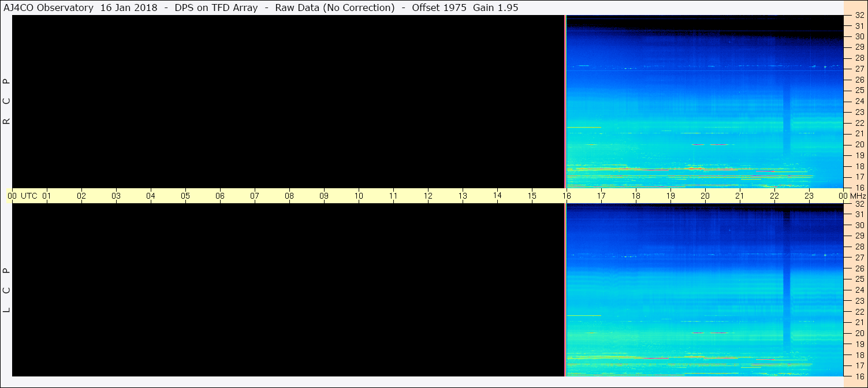Click the 29 MHz tick on the LCP scale
868x388 pixels.
point(859,236)
